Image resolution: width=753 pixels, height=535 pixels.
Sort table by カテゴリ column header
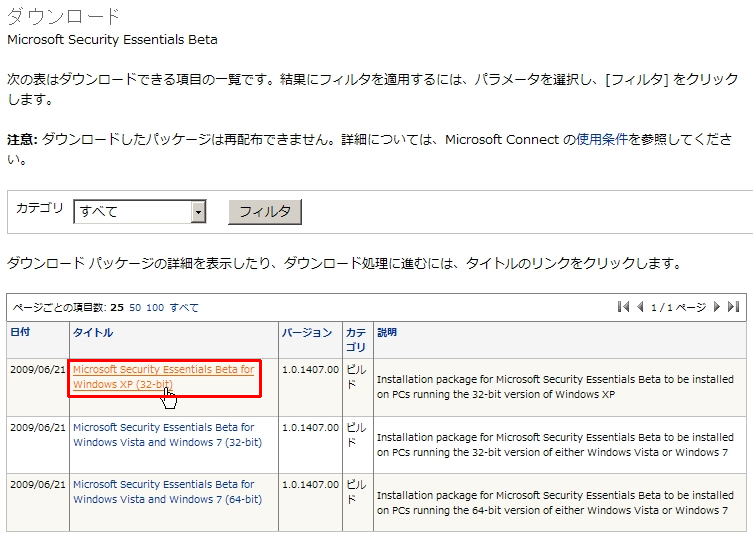click(356, 340)
